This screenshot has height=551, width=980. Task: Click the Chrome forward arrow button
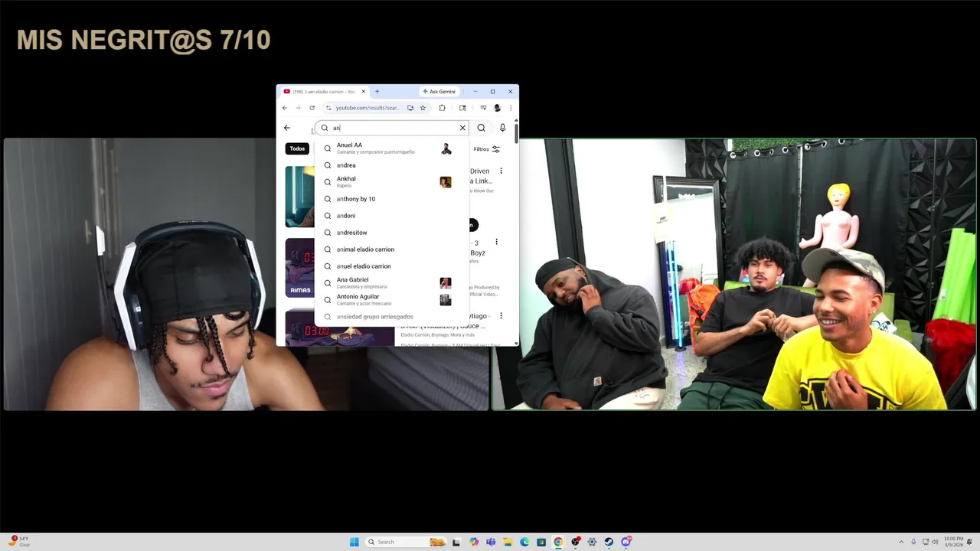[x=298, y=108]
